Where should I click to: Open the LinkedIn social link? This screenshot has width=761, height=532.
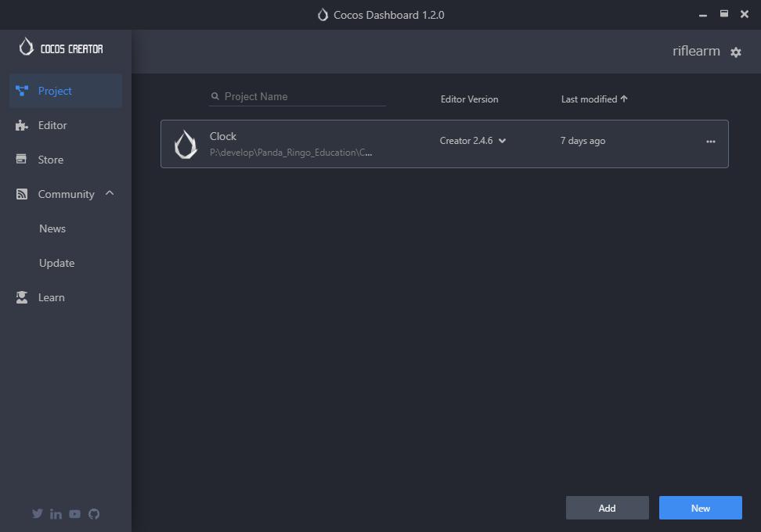(x=56, y=513)
